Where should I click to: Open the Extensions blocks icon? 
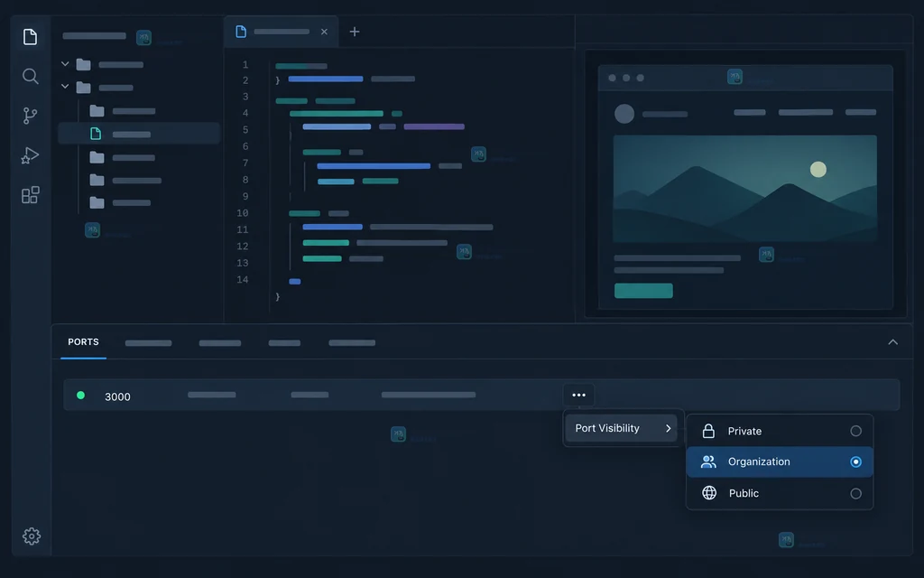coord(30,195)
